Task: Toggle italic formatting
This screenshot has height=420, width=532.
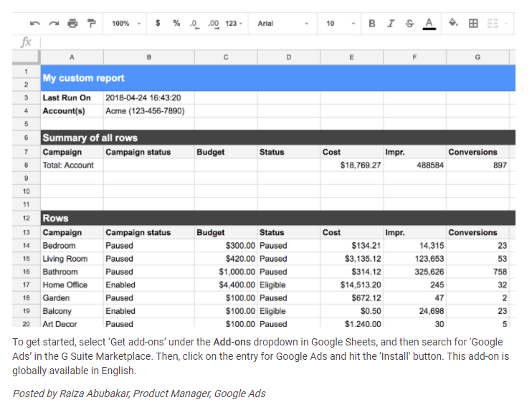Action: (391, 24)
